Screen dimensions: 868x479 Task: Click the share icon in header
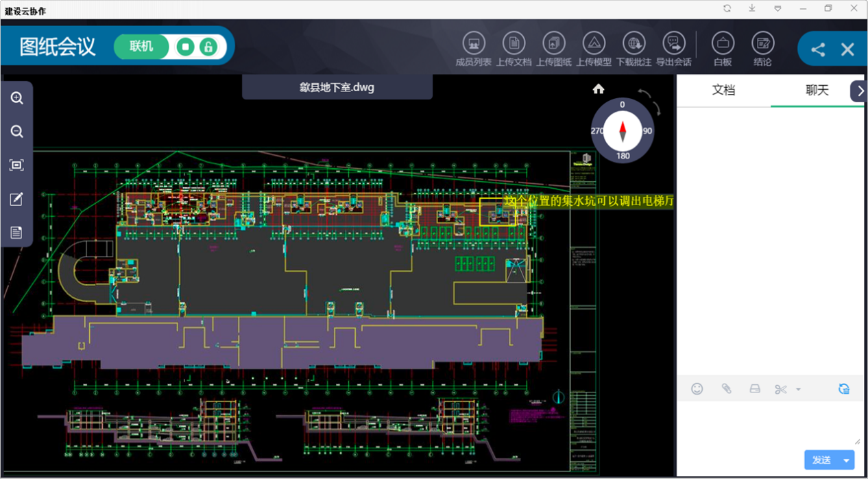[818, 49]
